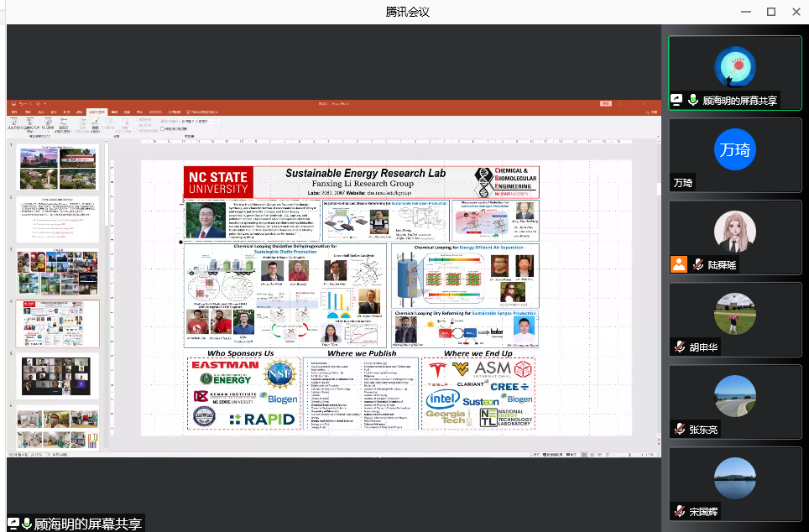Switch to the active Slide Show ribbon tab
Image resolution: width=809 pixels, height=532 pixels.
(97, 112)
